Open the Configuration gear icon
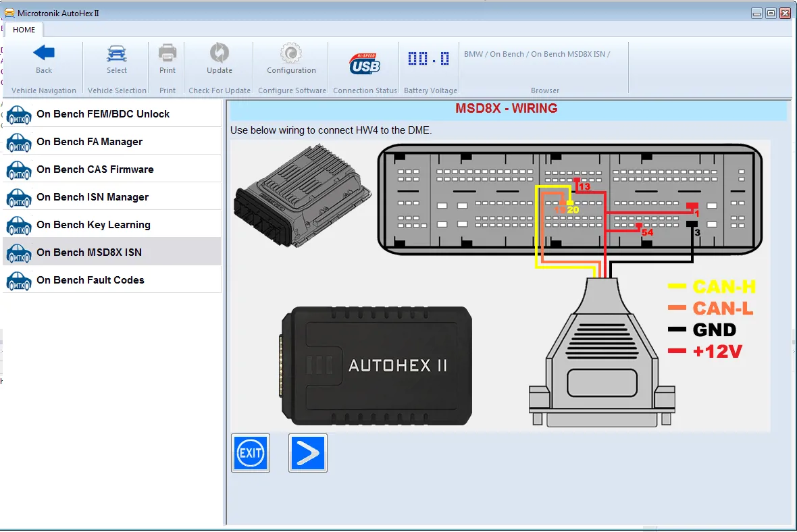Screen dimensions: 797x532 point(291,53)
